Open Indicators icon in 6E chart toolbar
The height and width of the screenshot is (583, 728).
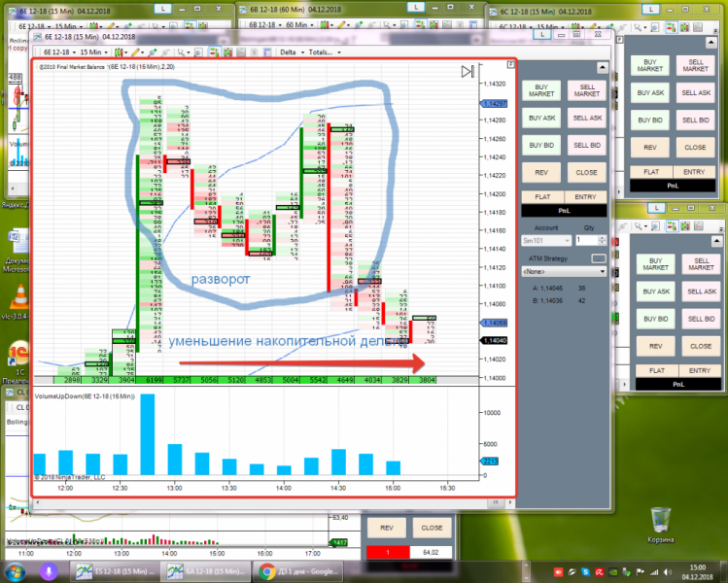click(x=241, y=52)
